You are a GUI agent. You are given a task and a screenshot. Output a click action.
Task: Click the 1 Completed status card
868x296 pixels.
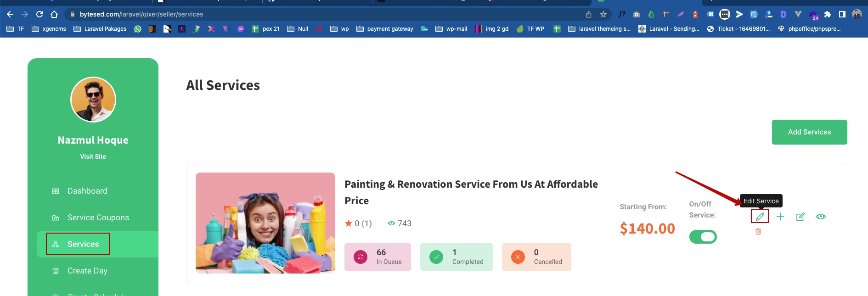click(x=456, y=257)
